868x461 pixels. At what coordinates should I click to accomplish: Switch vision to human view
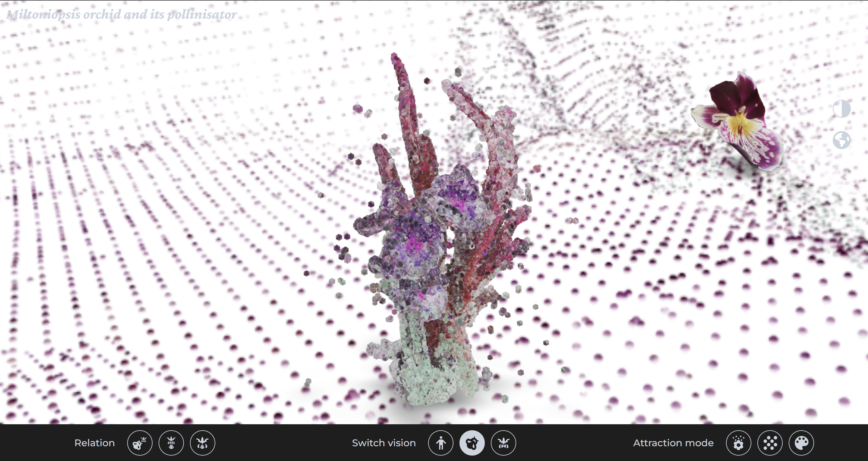click(440, 443)
